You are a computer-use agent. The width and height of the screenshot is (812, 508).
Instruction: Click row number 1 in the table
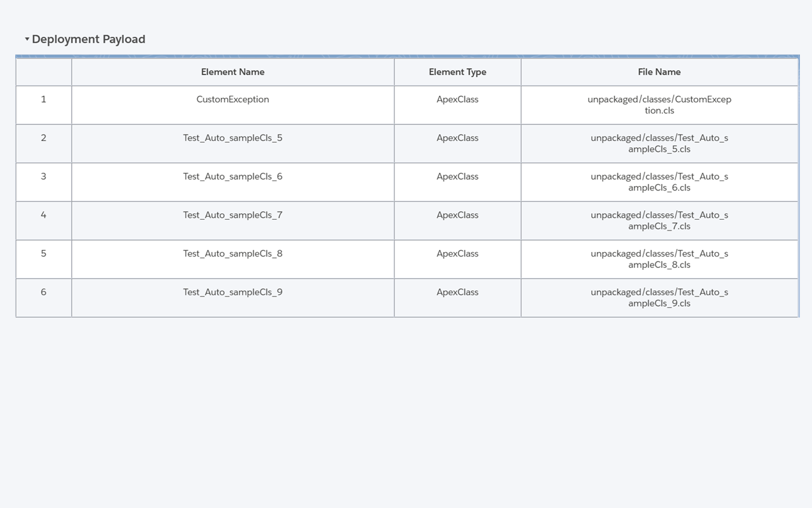click(43, 99)
